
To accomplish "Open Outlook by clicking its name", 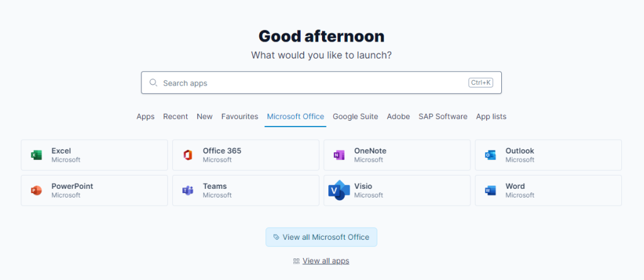I will tap(519, 151).
